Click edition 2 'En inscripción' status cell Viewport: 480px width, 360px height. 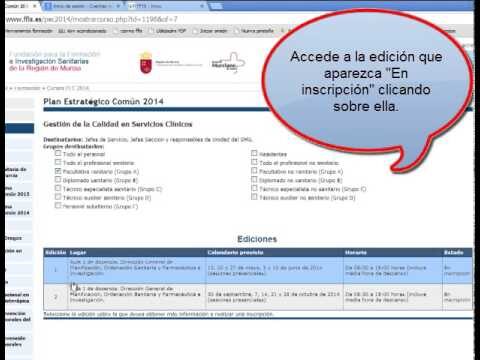[457, 297]
